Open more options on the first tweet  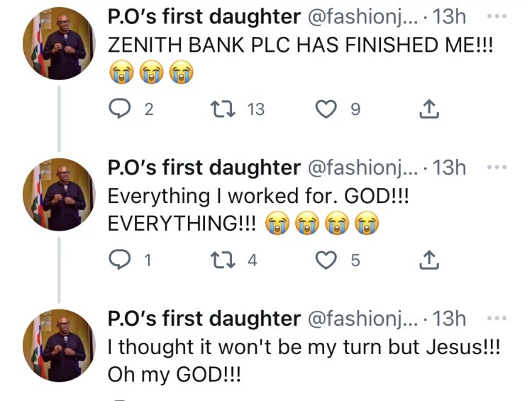(497, 16)
